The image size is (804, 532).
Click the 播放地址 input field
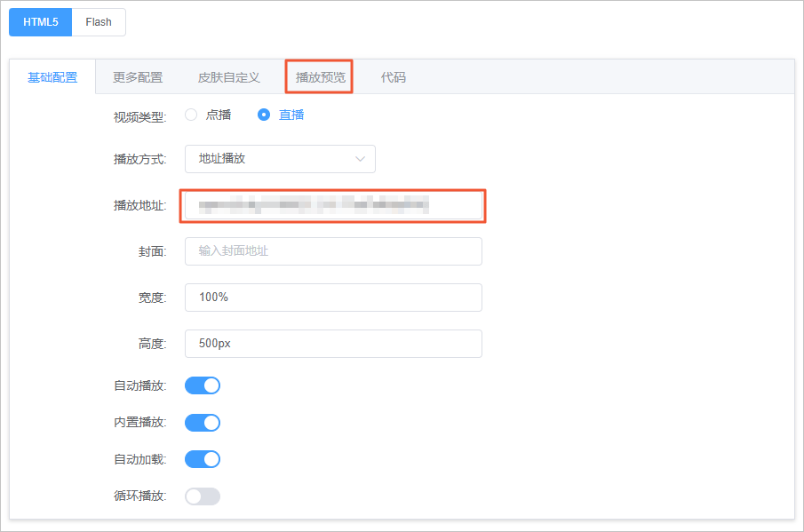[333, 206]
